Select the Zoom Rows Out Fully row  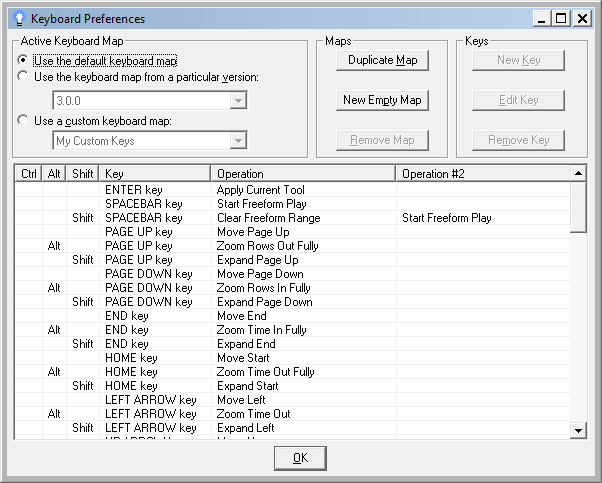click(293, 246)
